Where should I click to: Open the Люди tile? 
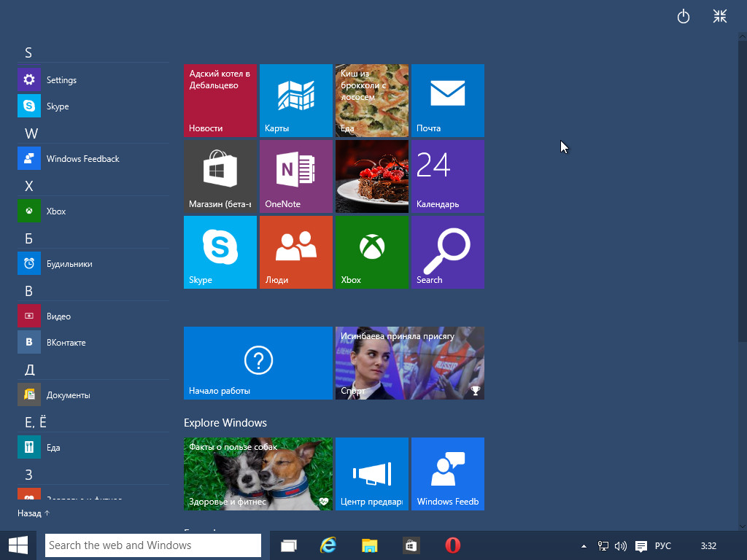pyautogui.click(x=296, y=252)
